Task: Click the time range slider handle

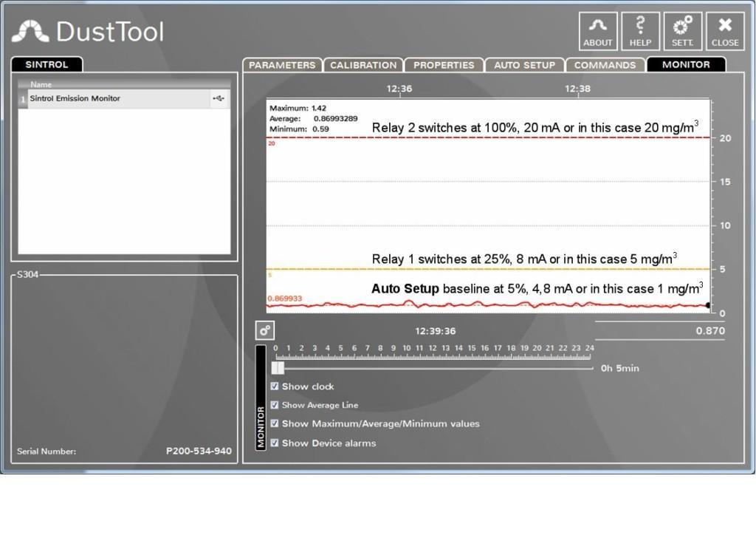Action: 278,368
